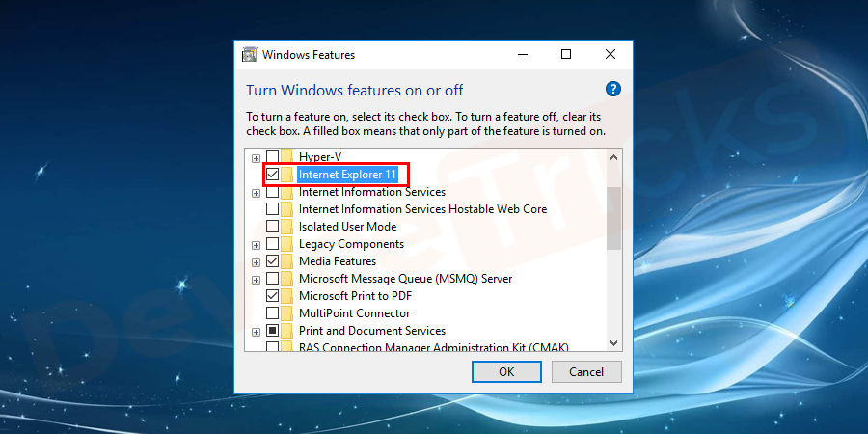Screen dimensions: 868x434
Task: Select the Hyper-V row label
Action: [x=320, y=157]
